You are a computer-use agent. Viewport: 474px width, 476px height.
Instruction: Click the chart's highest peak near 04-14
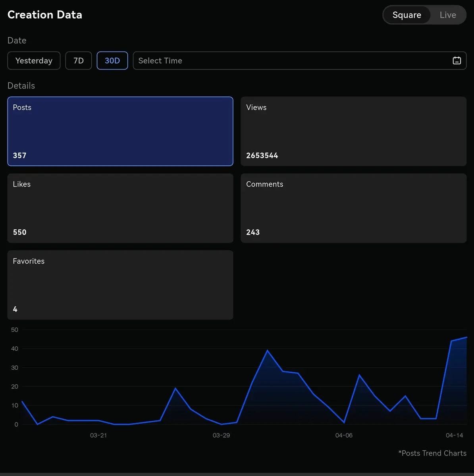point(466,338)
